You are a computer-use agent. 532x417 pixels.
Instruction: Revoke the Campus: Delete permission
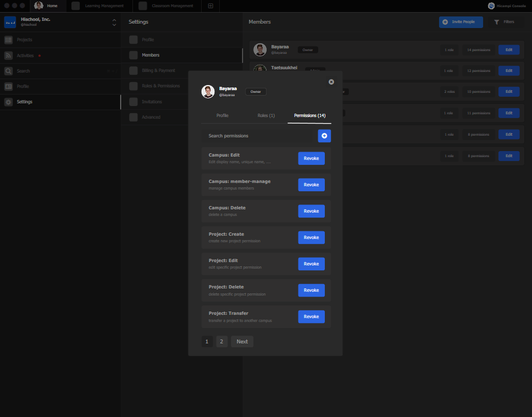311,211
